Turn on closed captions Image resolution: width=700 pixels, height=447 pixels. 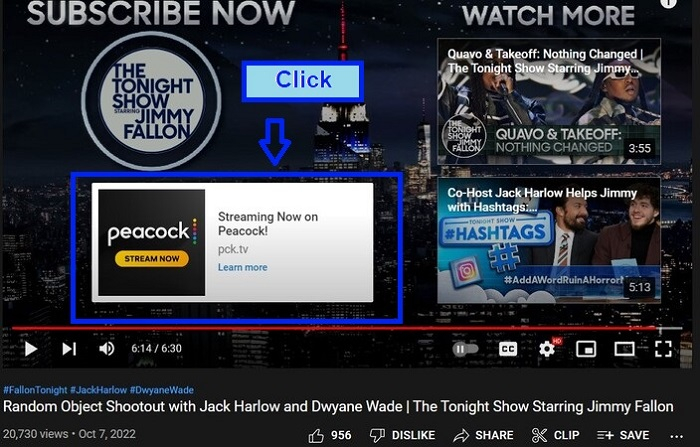[508, 349]
